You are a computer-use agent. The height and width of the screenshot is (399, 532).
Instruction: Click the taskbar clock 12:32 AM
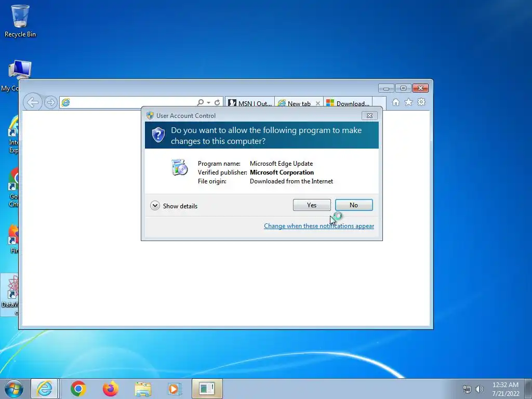(505, 385)
